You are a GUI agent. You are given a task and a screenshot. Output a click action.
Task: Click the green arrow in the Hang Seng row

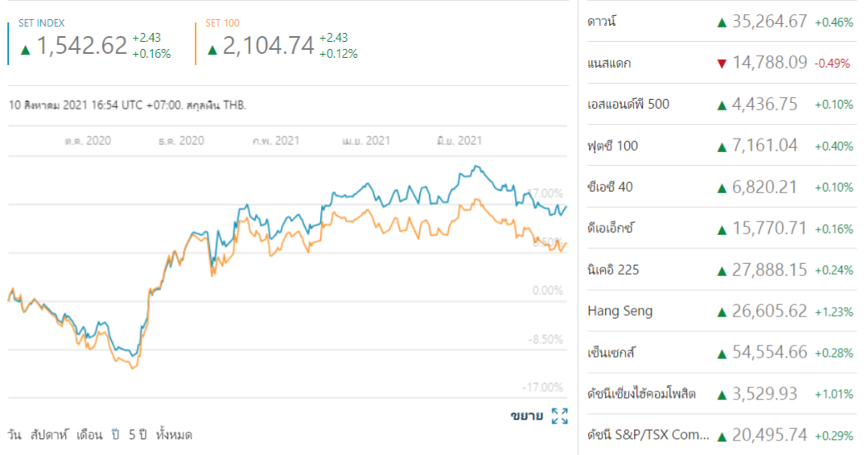pos(722,312)
